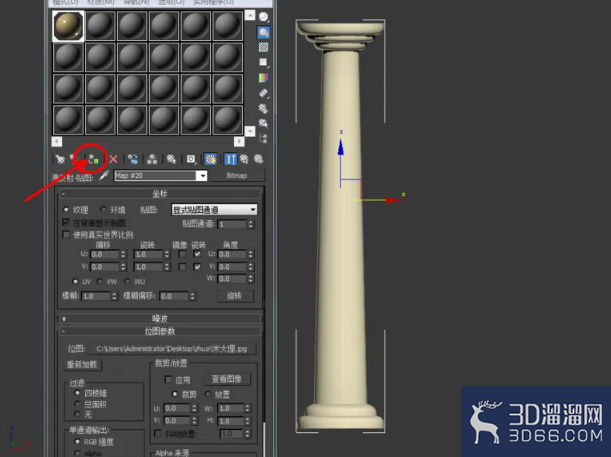Open material editor Options icon
Image resolution: width=611 pixels, height=457 pixels.
click(x=263, y=108)
